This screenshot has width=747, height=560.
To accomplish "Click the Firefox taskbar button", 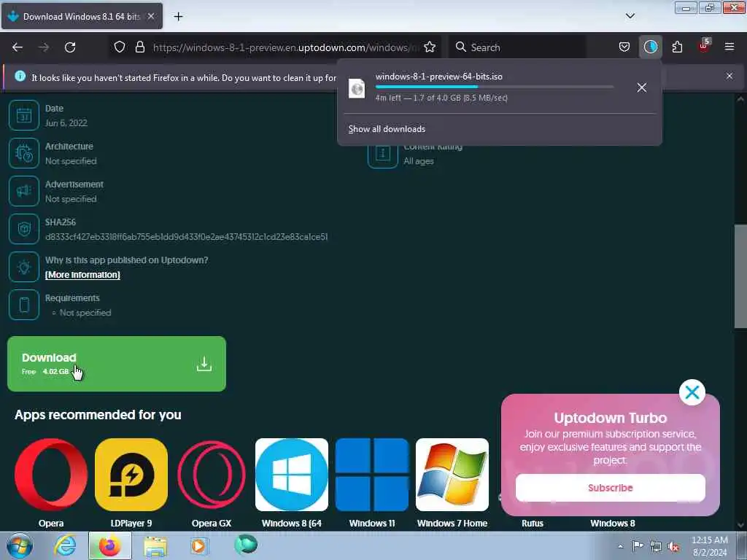I will (109, 545).
